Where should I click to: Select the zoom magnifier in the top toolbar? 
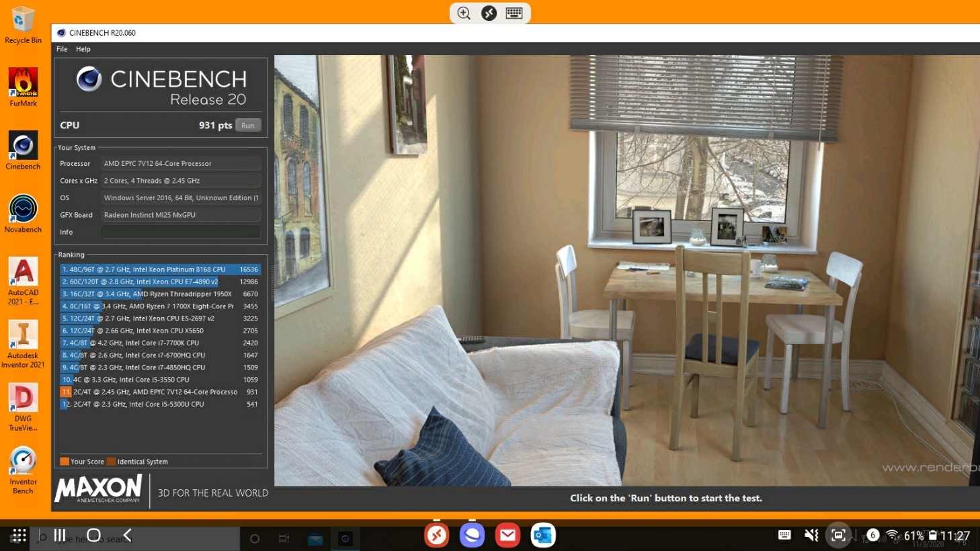pos(463,13)
